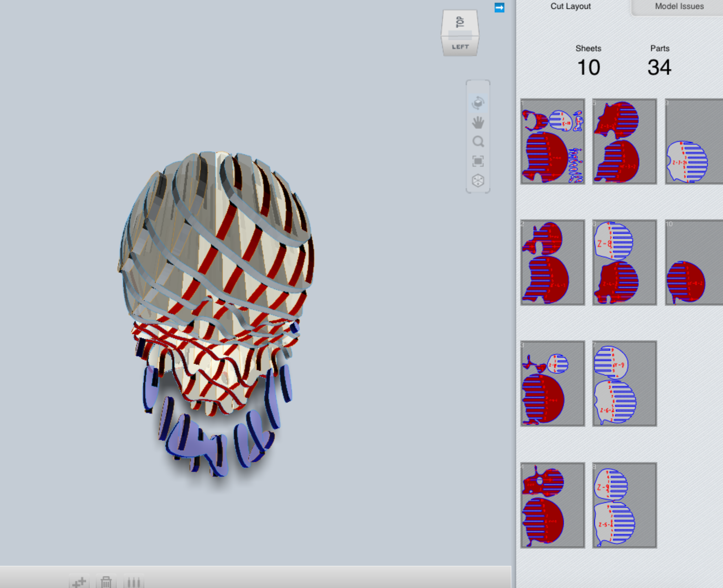The image size is (723, 588).
Task: Select cut sheet 10 thumbnail
Action: (x=694, y=263)
